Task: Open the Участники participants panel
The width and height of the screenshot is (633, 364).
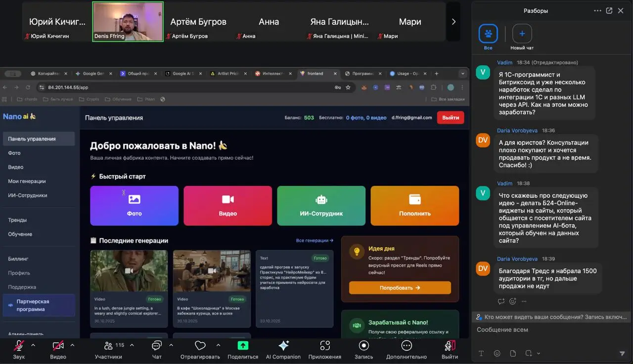Action: [108, 349]
